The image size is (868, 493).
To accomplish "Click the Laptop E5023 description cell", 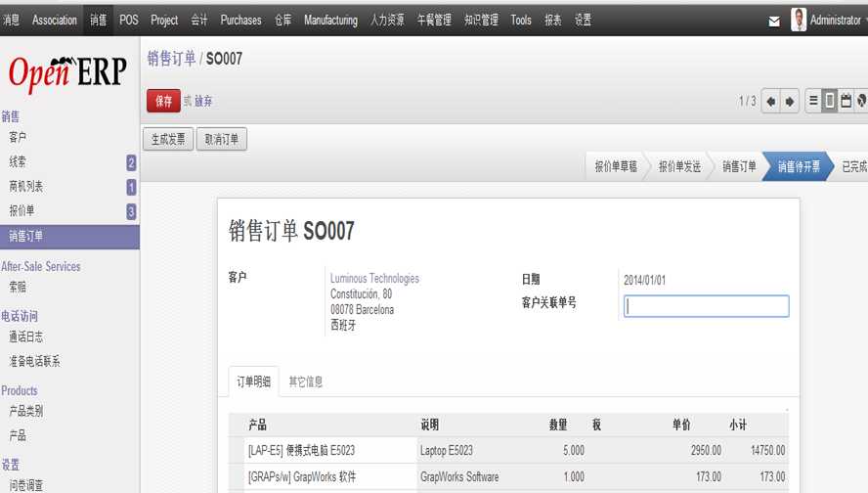I will point(447,450).
